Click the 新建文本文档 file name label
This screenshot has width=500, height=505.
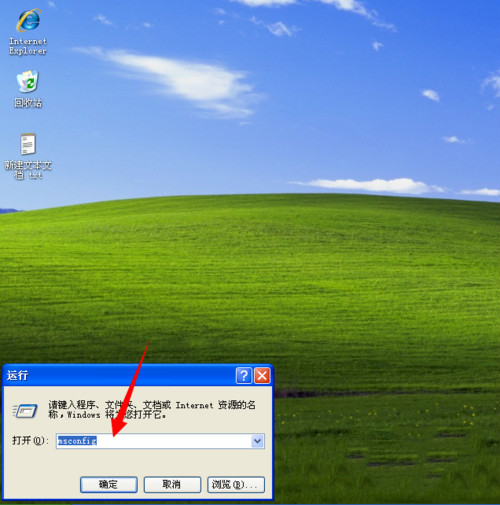click(x=28, y=170)
